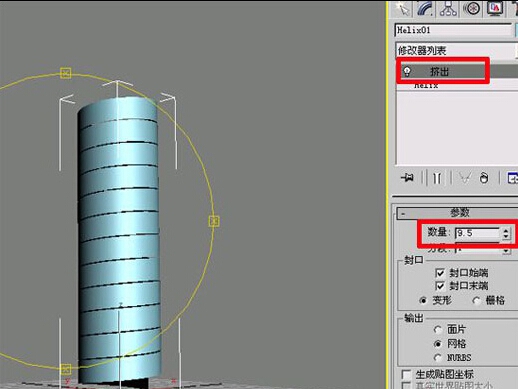The image size is (518, 389).
Task: Click the 数量 spinner down arrow
Action: click(506, 236)
